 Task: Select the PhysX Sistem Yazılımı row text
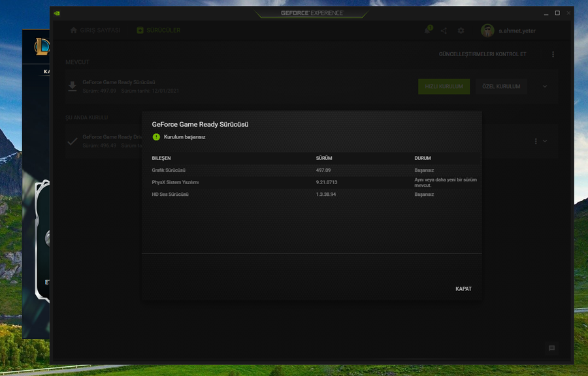(175, 182)
